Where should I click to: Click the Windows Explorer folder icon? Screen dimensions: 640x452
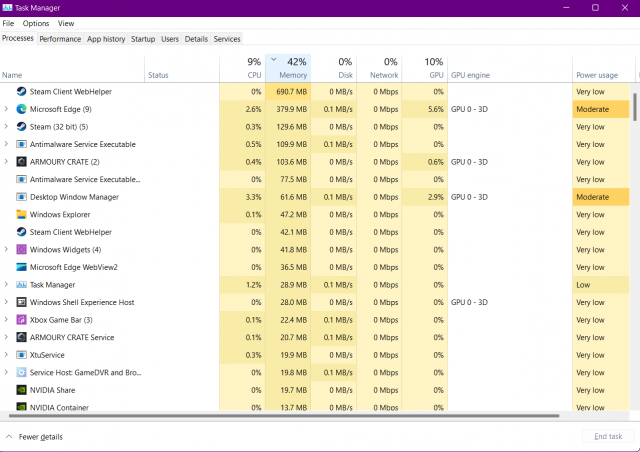pos(22,214)
